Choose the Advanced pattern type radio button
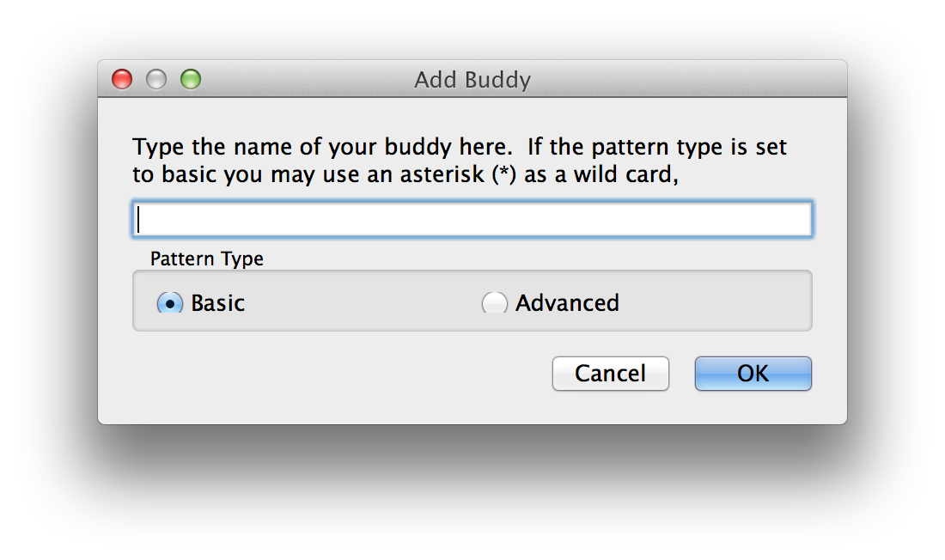Image resolution: width=945 pixels, height=560 pixels. 495,303
